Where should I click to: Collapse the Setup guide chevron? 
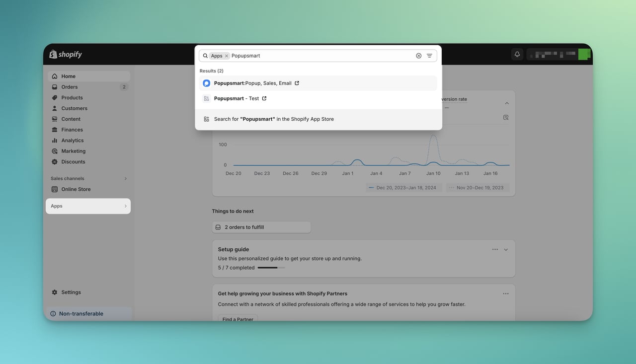click(x=506, y=250)
